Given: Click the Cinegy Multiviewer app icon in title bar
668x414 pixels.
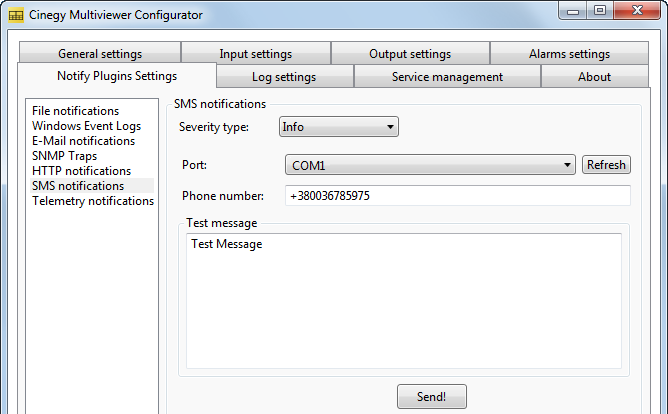Looking at the screenshot, I should pos(16,15).
